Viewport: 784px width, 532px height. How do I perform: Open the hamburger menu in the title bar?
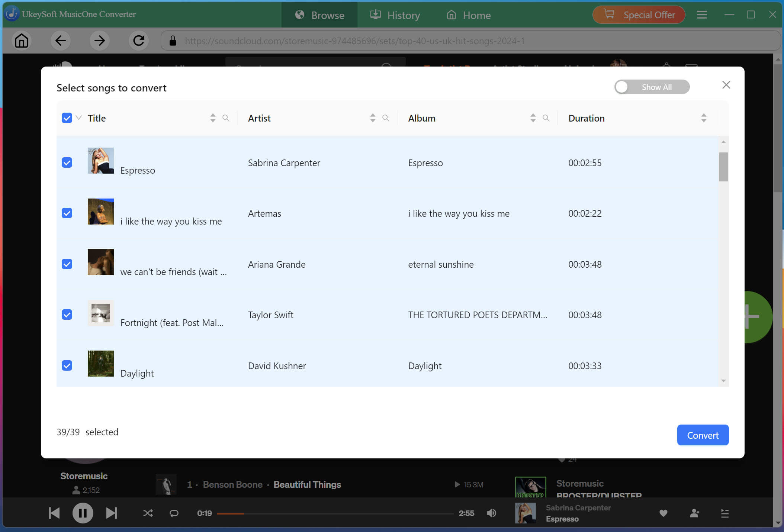(x=702, y=15)
